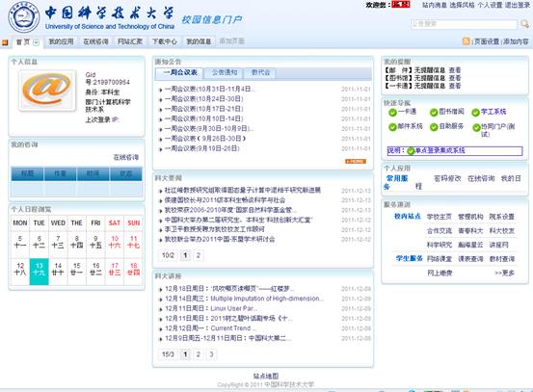Image resolution: width=533 pixels, height=392 pixels.
Task: Switch to 在线咨询 tab in navigation
Action: [x=95, y=41]
